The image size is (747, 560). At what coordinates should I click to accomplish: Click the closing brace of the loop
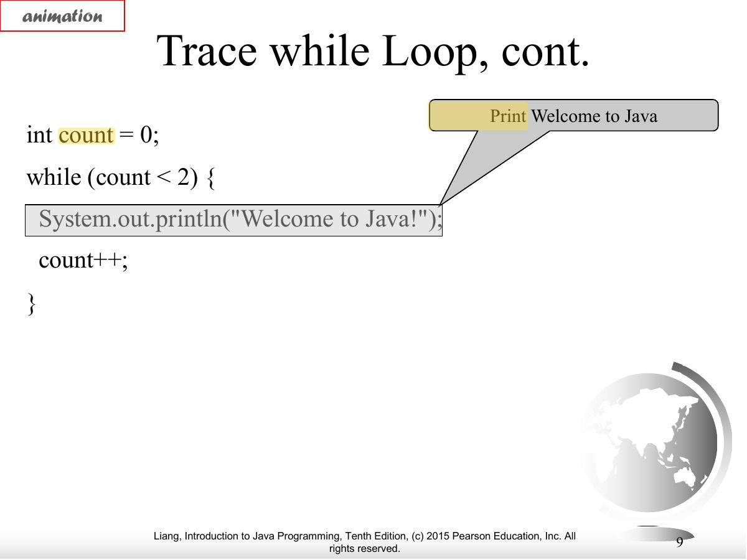coord(32,304)
